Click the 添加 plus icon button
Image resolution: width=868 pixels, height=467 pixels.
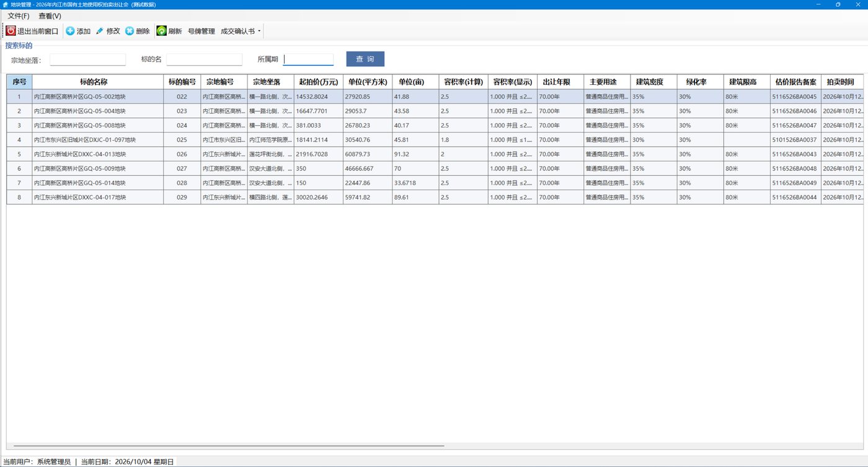pos(78,31)
